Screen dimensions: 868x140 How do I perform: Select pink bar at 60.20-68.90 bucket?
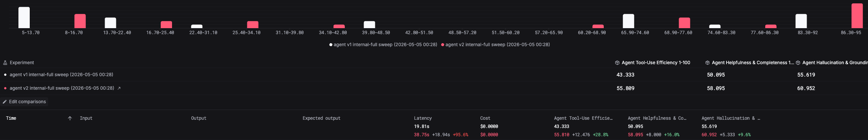click(598, 26)
